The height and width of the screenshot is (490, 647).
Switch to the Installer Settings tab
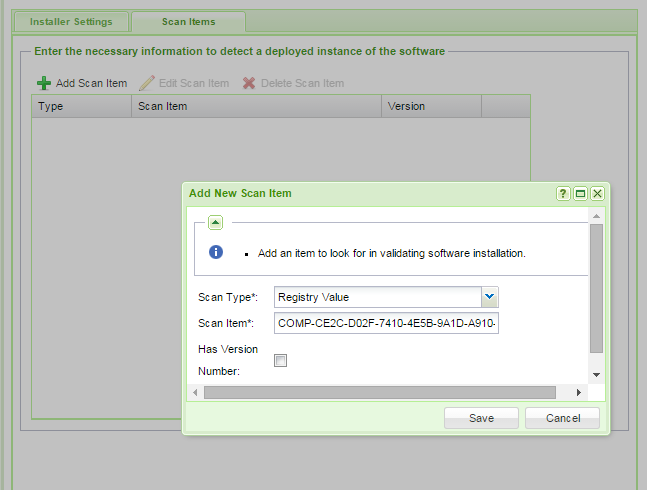coord(71,21)
